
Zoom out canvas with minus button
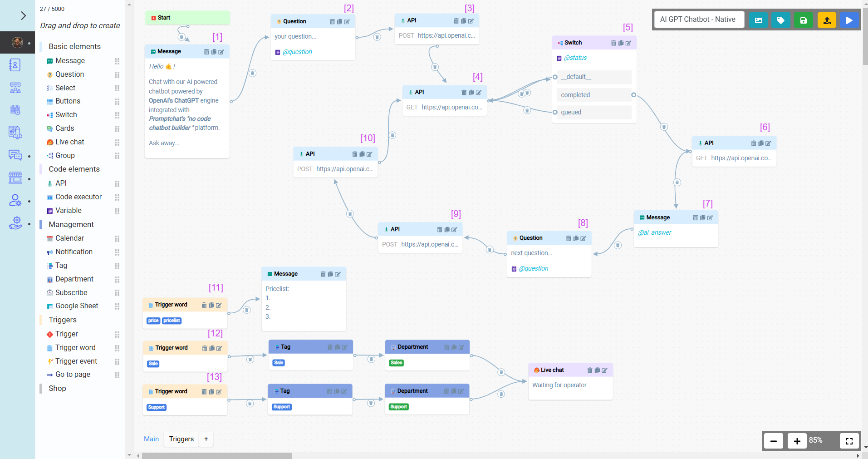point(773,441)
